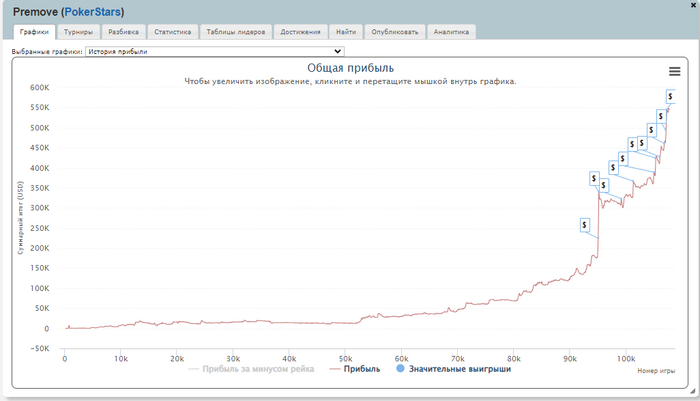The image size is (700, 401).
Task: Toggle the 'Прибыль за минусом рейка' series
Action: click(251, 369)
